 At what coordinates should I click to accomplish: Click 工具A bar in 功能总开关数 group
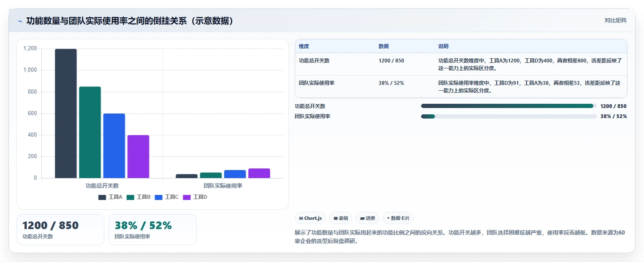66,113
